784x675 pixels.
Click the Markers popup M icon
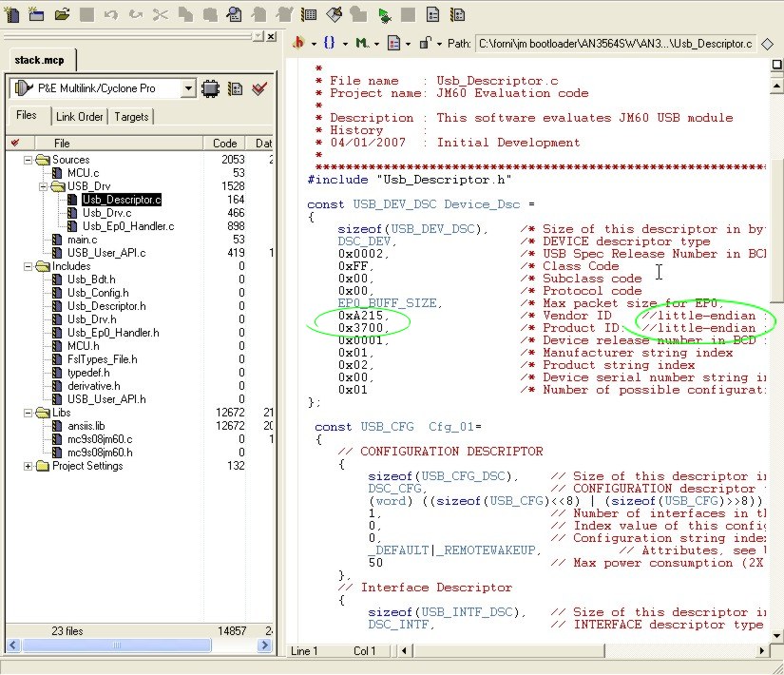coord(363,43)
